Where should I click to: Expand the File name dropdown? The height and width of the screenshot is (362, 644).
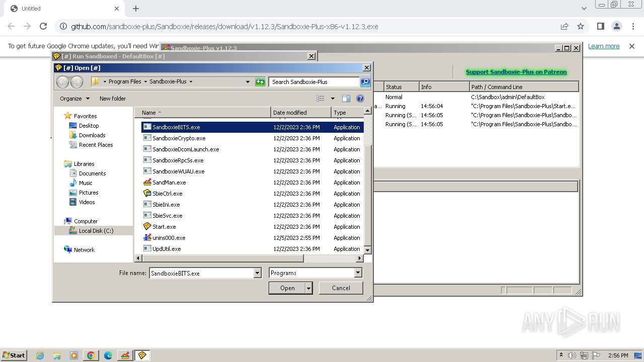tap(258, 273)
